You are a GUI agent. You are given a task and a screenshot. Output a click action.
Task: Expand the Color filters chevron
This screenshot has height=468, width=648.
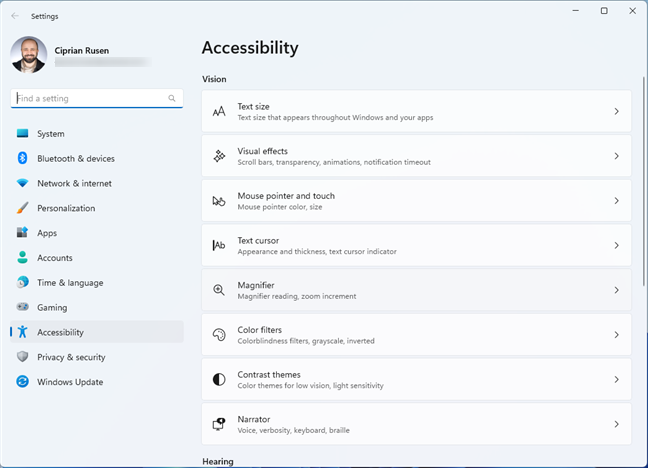[x=616, y=334]
